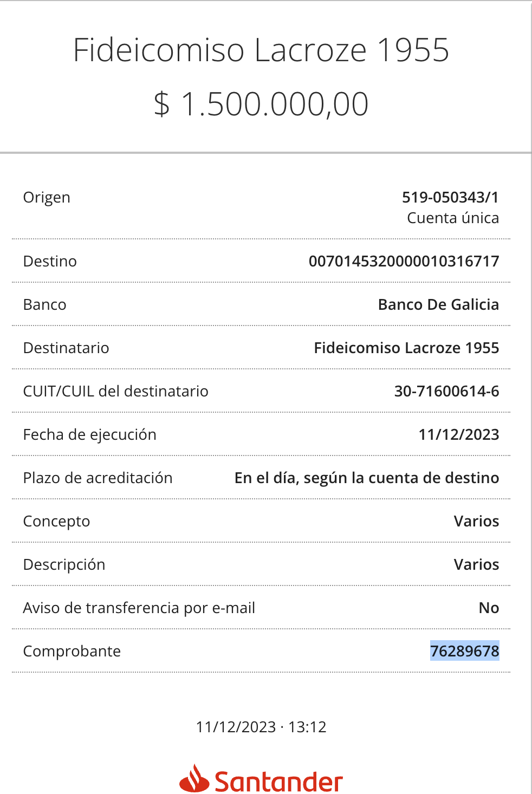
Task: Click the Origen label
Action: coord(47,198)
